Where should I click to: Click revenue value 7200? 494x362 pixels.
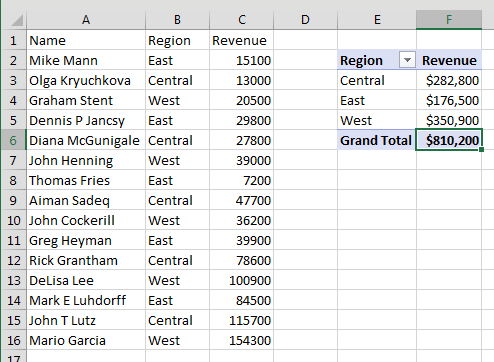[242, 180]
